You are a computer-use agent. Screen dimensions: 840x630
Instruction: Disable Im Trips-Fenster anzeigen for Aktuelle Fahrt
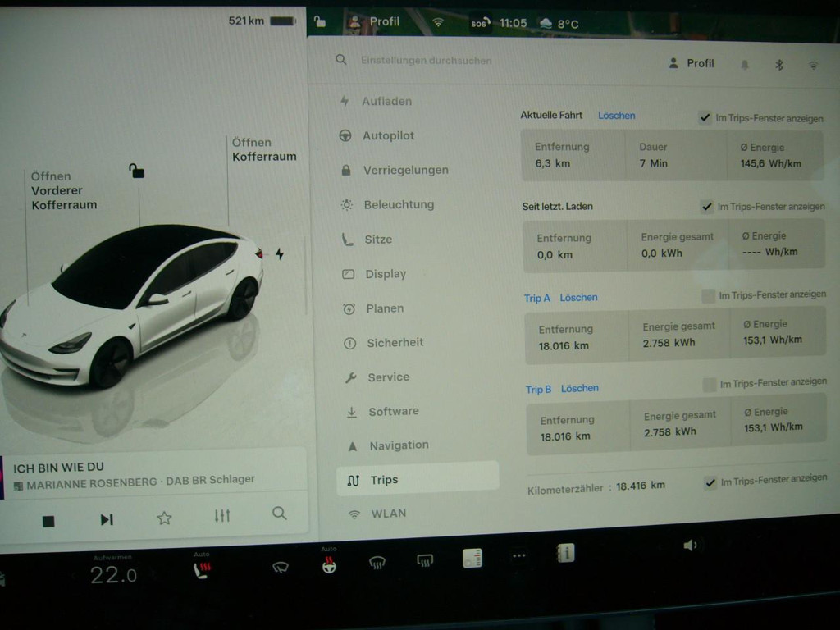click(x=704, y=116)
